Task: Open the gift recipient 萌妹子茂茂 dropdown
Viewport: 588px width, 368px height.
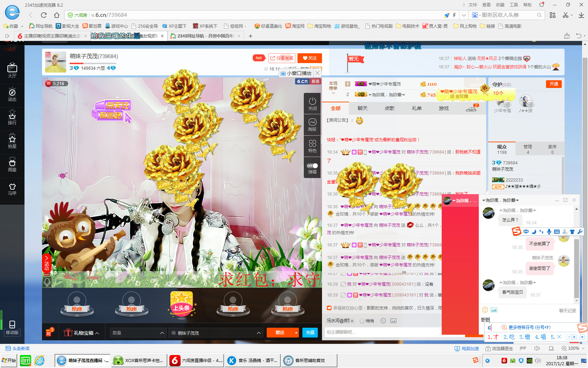Action: [216, 333]
